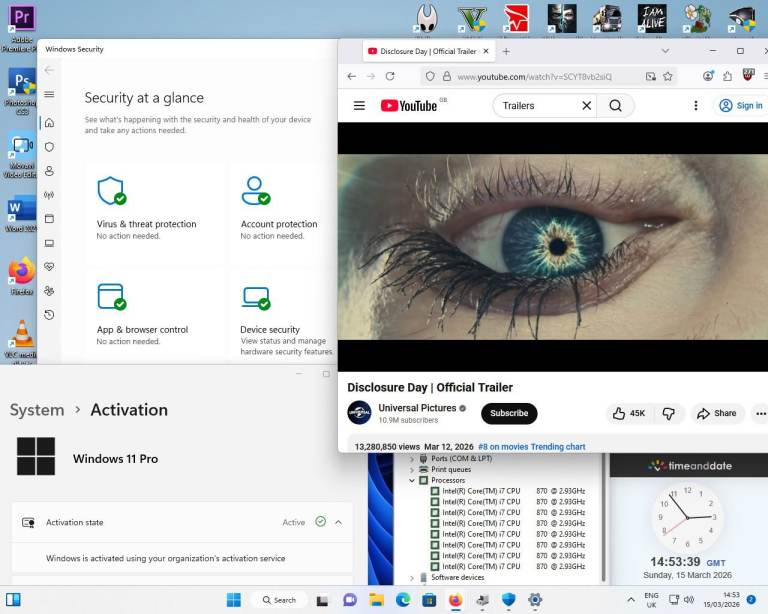
Task: Open Virus & threat protection shield in sidebar
Action: click(x=49, y=147)
